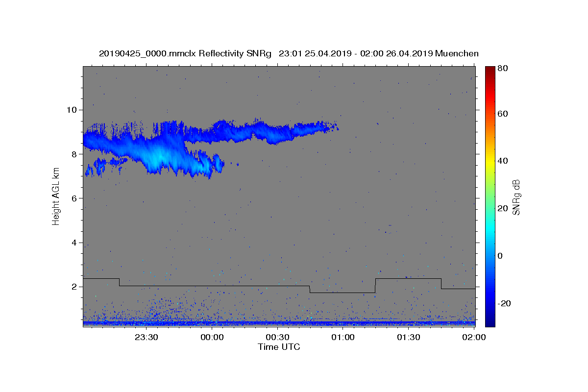
Task: Click the 01:30 time axis label
Action: [409, 337]
